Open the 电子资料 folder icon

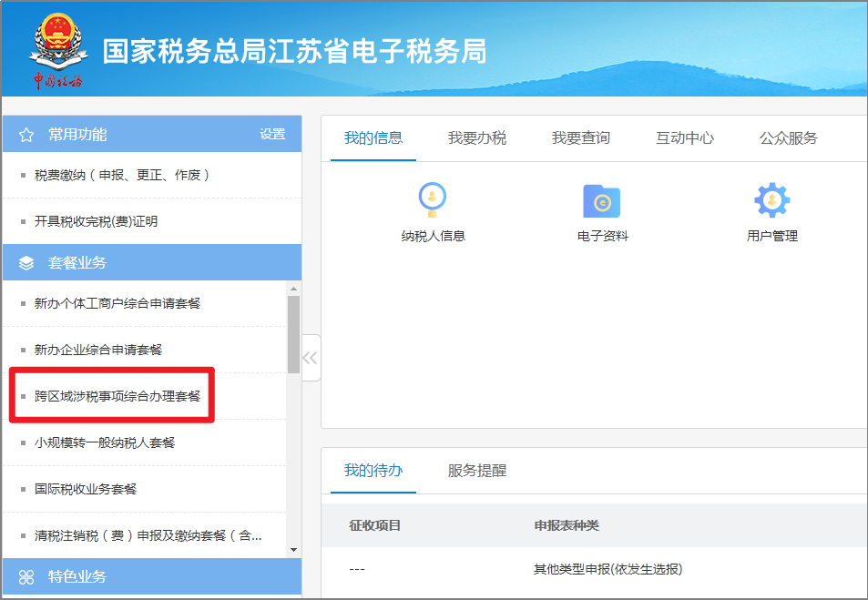click(x=602, y=200)
